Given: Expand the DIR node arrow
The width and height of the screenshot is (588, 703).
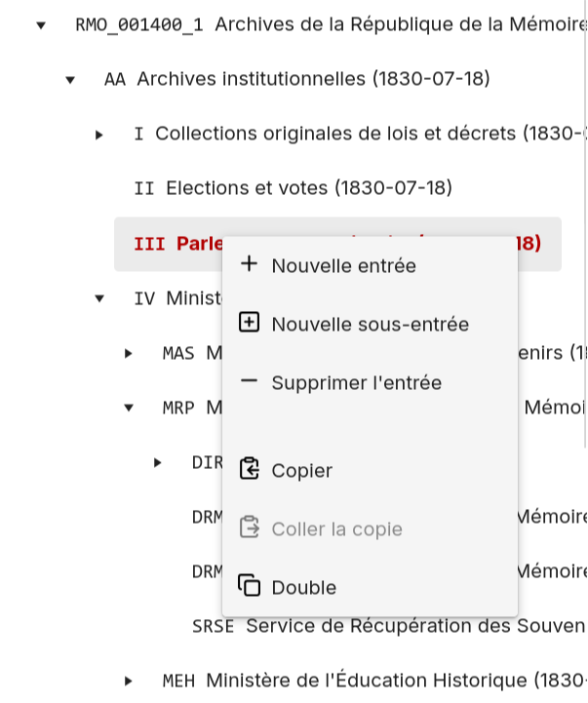Looking at the screenshot, I should click(158, 462).
